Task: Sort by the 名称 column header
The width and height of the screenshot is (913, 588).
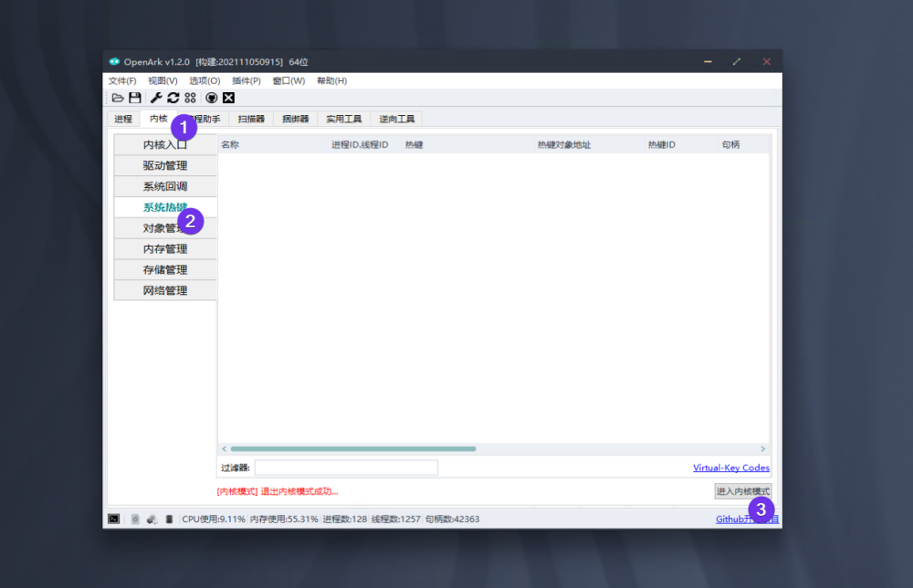Action: (273, 144)
